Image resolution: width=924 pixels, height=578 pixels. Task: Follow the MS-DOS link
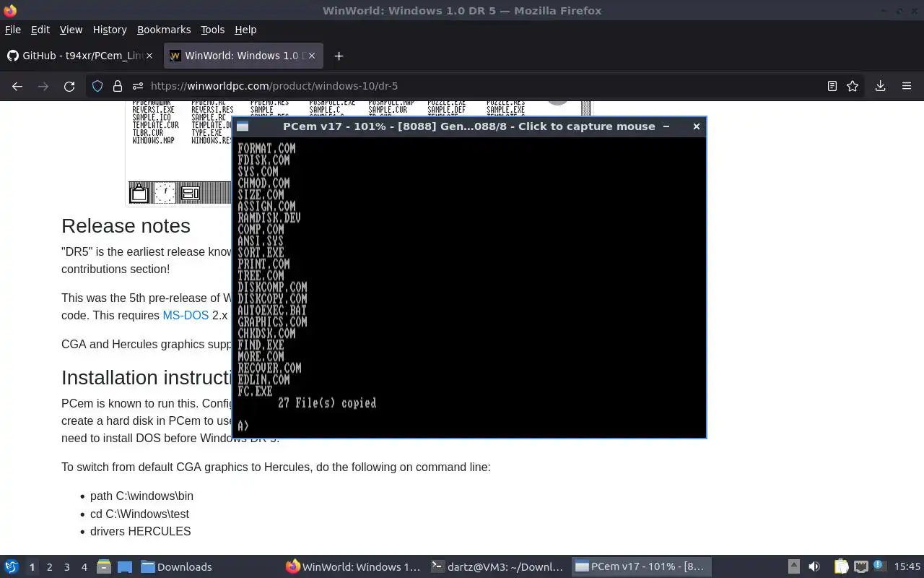tap(186, 315)
